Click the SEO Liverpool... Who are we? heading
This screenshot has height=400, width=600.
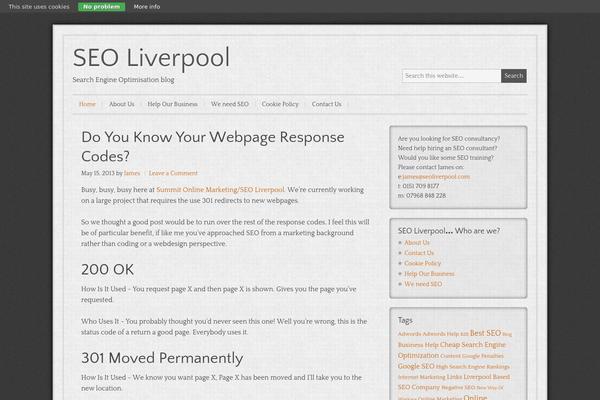coord(449,231)
